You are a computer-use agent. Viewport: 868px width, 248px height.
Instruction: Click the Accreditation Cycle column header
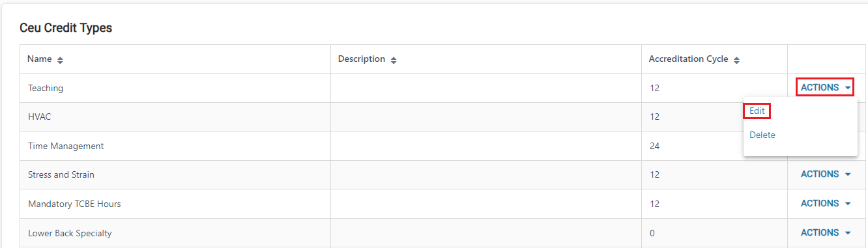pos(688,59)
